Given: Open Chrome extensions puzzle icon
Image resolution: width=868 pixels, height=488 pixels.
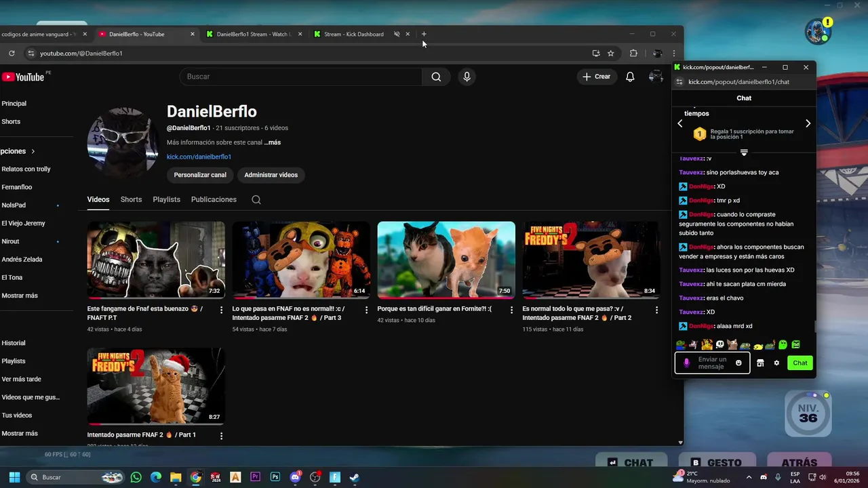Looking at the screenshot, I should [633, 53].
